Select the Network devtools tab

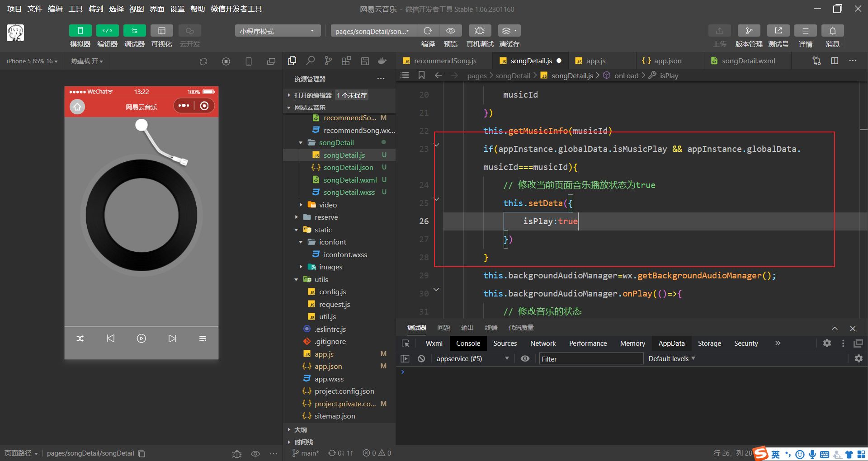[543, 343]
